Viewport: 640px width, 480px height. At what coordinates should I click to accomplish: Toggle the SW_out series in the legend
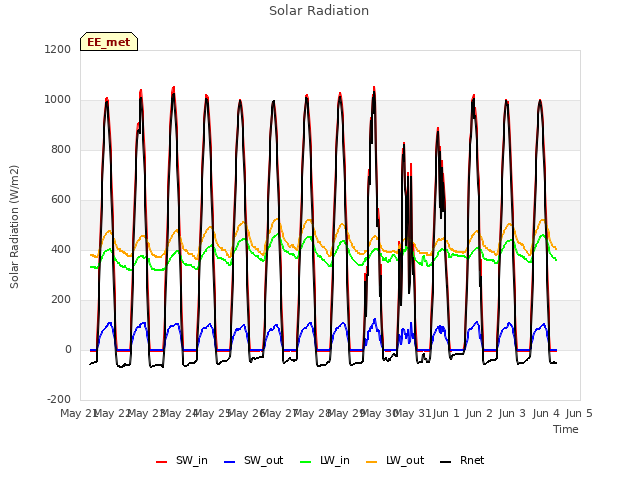pyautogui.click(x=253, y=461)
